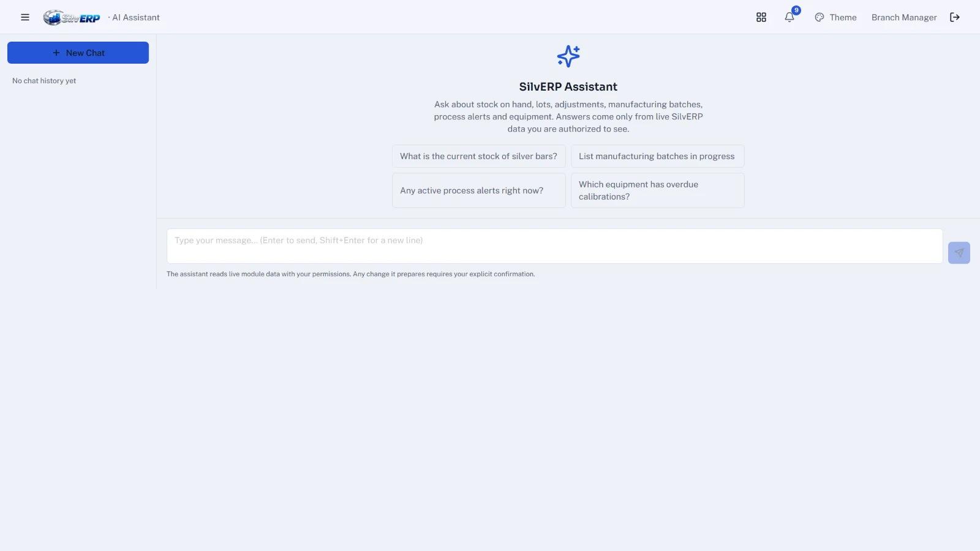Open the hamburger navigation menu
Viewport: 980px width, 551px height.
coord(25,17)
